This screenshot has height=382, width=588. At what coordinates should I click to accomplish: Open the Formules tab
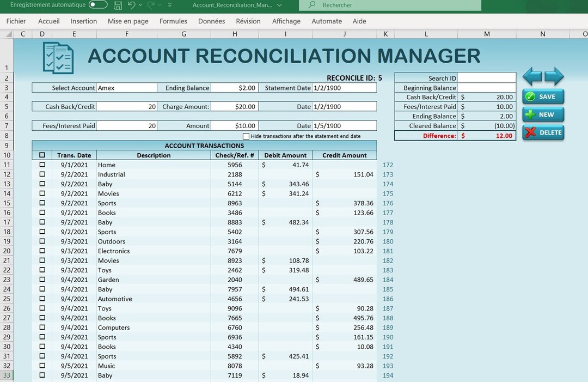[x=173, y=21]
